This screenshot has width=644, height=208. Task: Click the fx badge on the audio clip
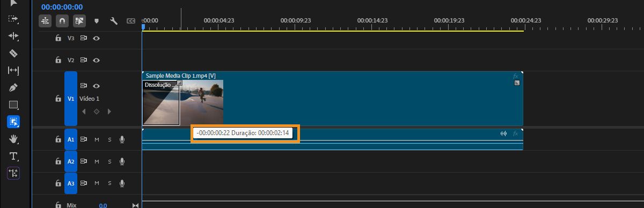click(516, 133)
